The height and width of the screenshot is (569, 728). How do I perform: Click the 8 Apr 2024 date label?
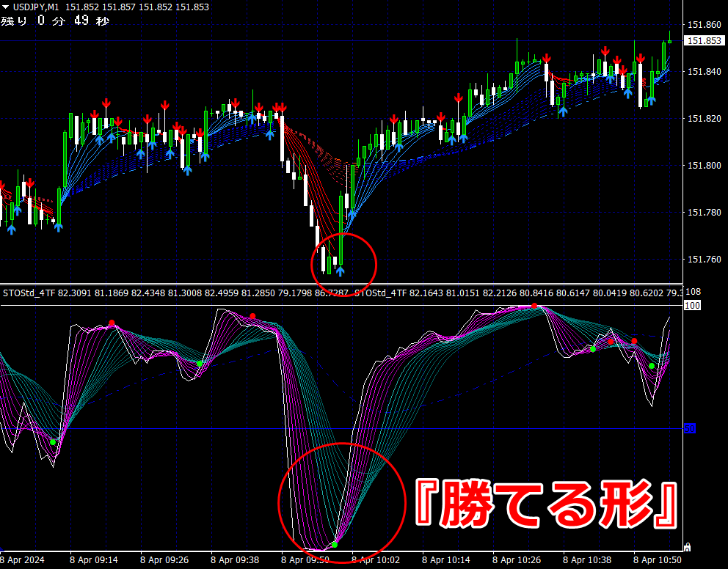coord(22,559)
